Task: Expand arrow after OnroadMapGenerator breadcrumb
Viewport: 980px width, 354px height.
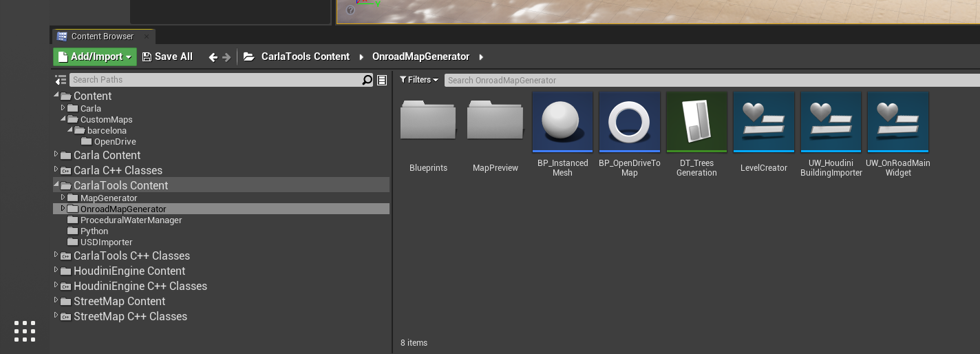Action: click(480, 57)
